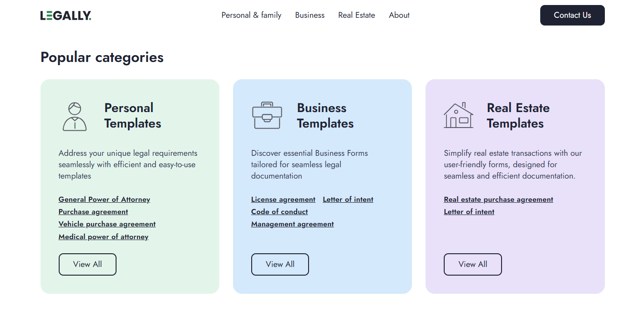
Task: Click the briefcase icon in Business Templates
Action: [x=267, y=116]
